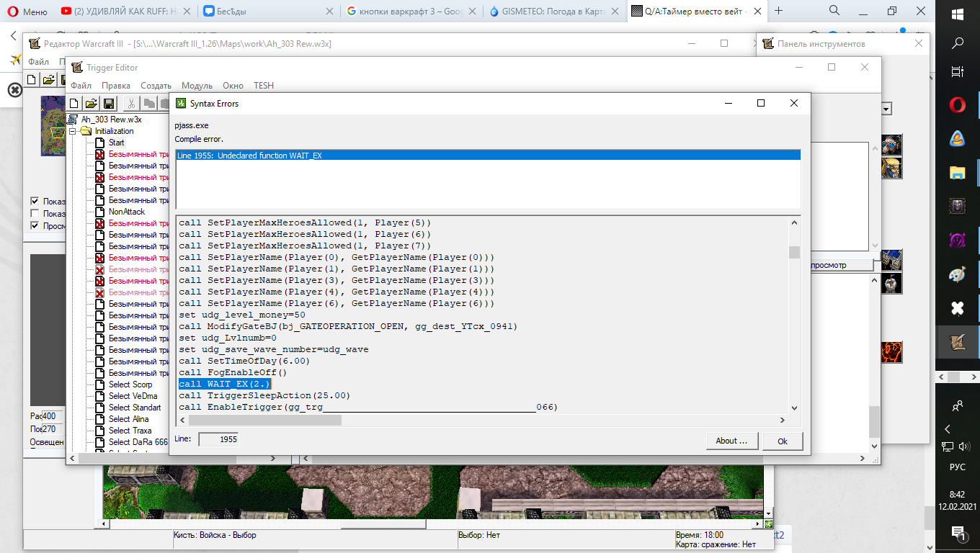Click the page icon next to NonAttack trigger
Image resolution: width=980 pixels, height=553 pixels.
[x=101, y=212]
